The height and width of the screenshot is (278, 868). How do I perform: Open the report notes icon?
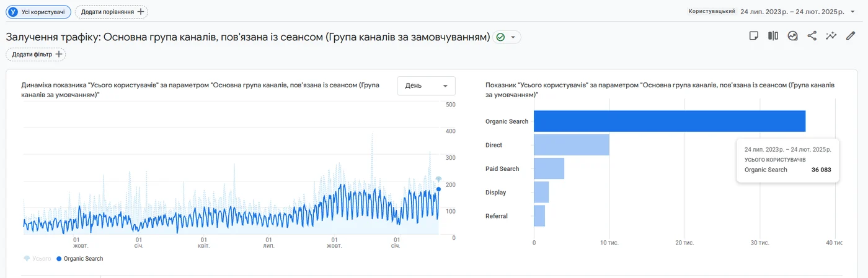click(754, 36)
